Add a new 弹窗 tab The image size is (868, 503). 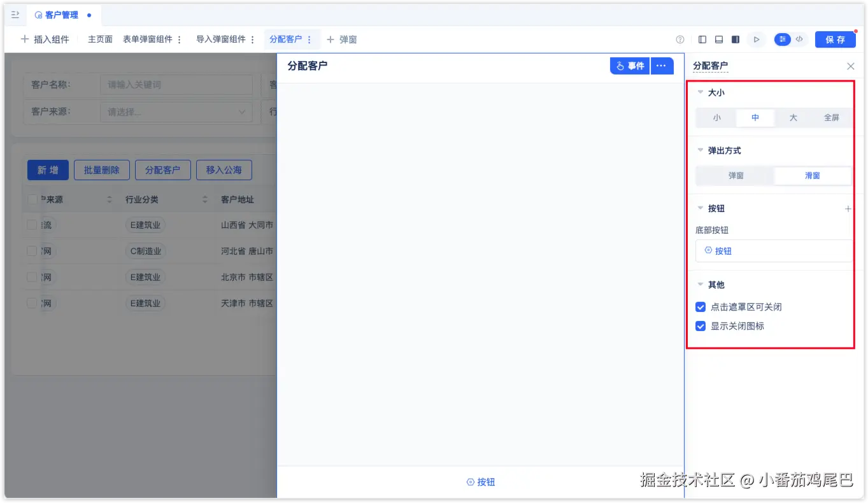(x=342, y=39)
